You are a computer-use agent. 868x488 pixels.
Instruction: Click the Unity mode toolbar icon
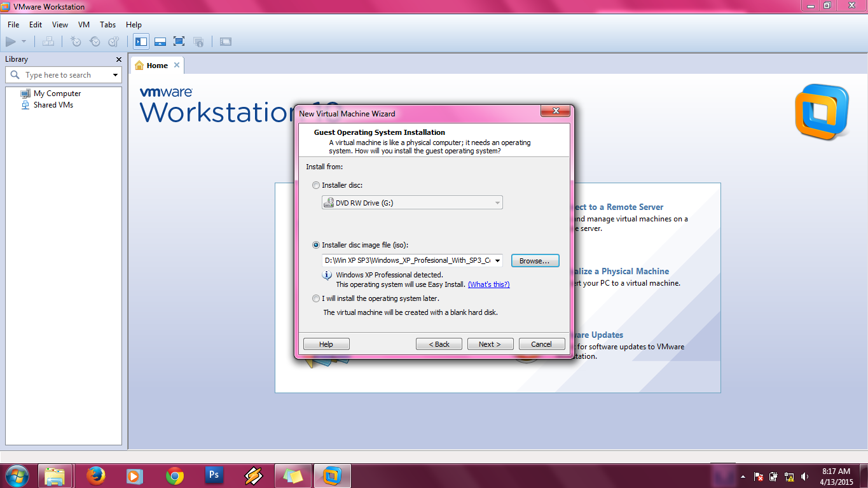point(198,41)
